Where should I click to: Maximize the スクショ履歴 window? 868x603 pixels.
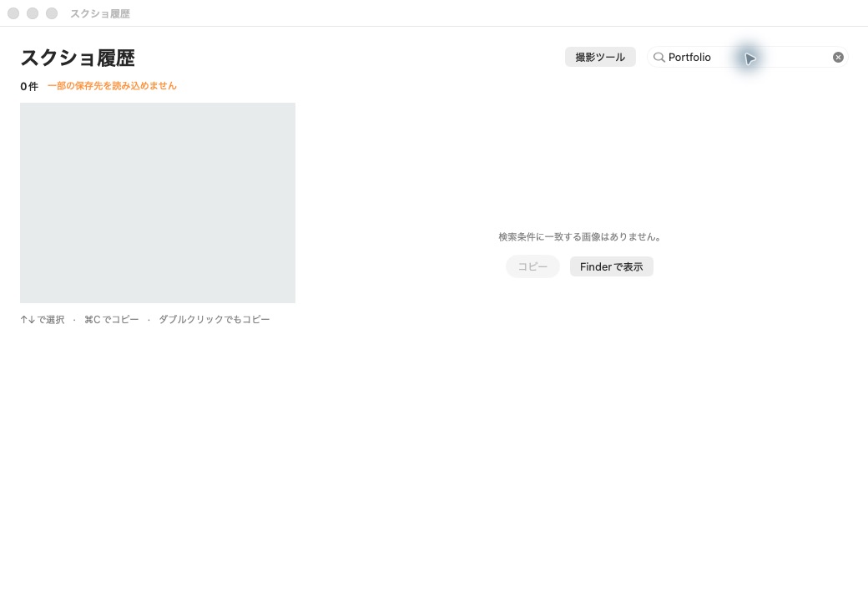point(52,13)
